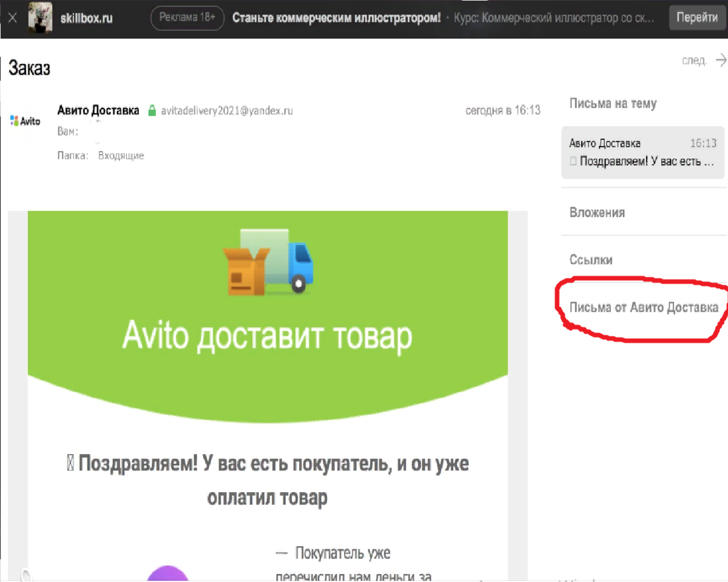Expand the 'Ссылки' section
728x582 pixels.
pyautogui.click(x=591, y=260)
